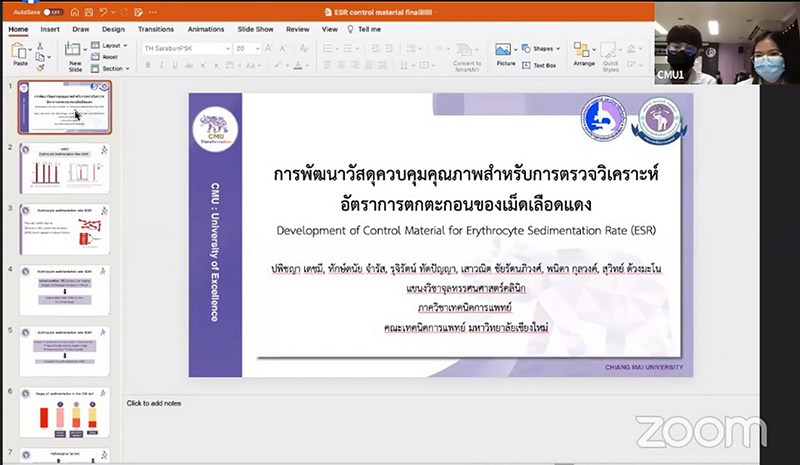Open the font size 20 box
Viewport: 800px width, 465px height.
point(247,48)
